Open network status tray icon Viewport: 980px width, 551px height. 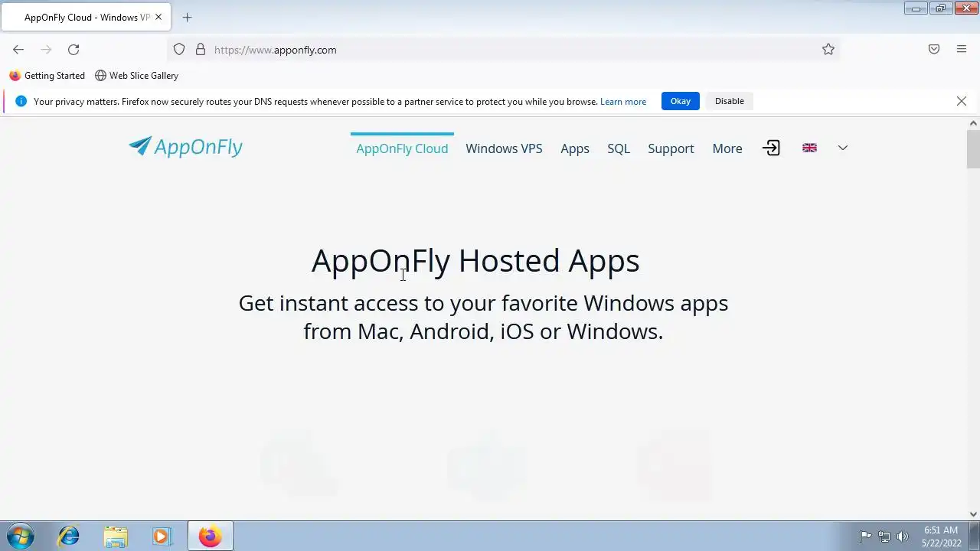[884, 536]
